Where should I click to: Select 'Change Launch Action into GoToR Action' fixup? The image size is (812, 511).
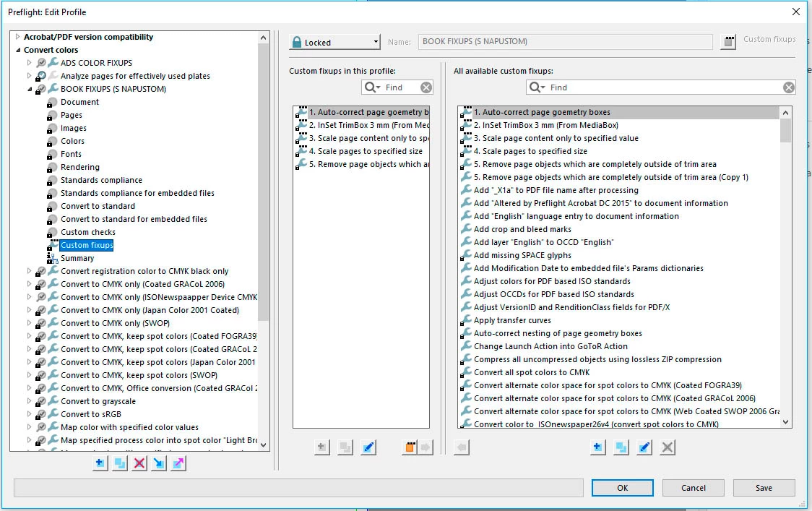coord(550,346)
